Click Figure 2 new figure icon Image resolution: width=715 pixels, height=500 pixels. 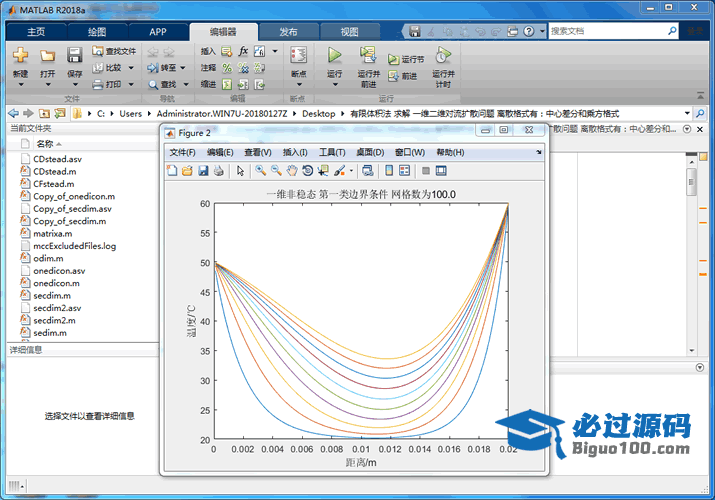(x=172, y=171)
